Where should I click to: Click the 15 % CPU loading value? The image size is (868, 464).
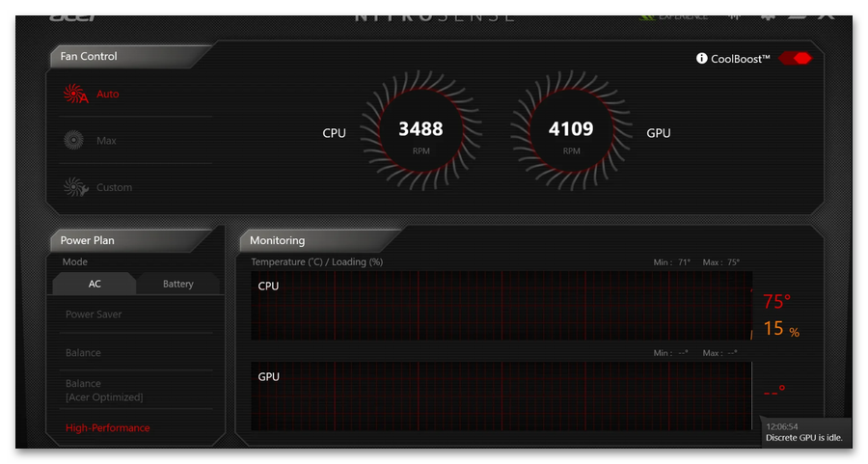point(781,329)
